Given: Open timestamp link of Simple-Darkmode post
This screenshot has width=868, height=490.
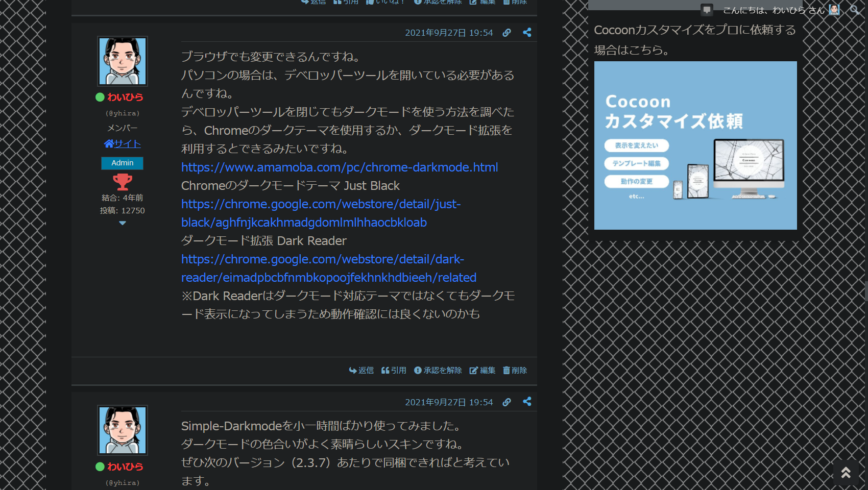Looking at the screenshot, I should point(449,402).
